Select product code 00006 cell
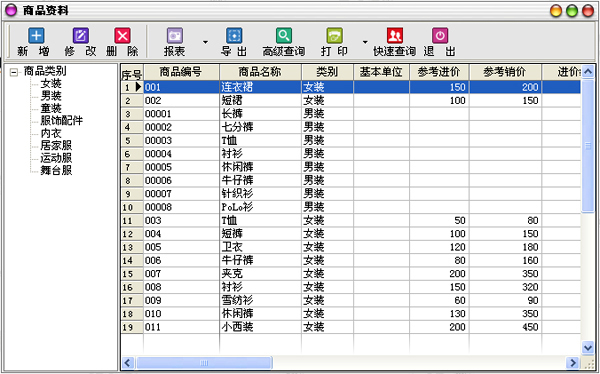The height and width of the screenshot is (374, 600). pos(181,181)
